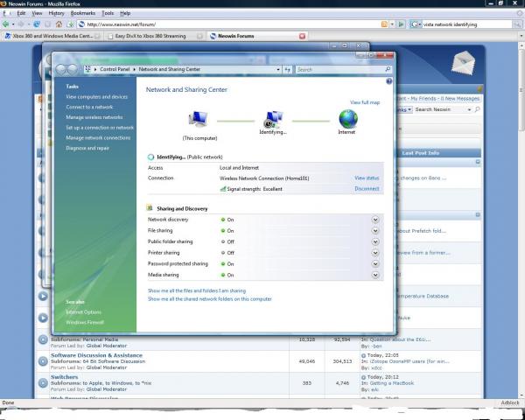Expand the Printer sharing chevron
The image size is (525, 420).
[x=375, y=253]
